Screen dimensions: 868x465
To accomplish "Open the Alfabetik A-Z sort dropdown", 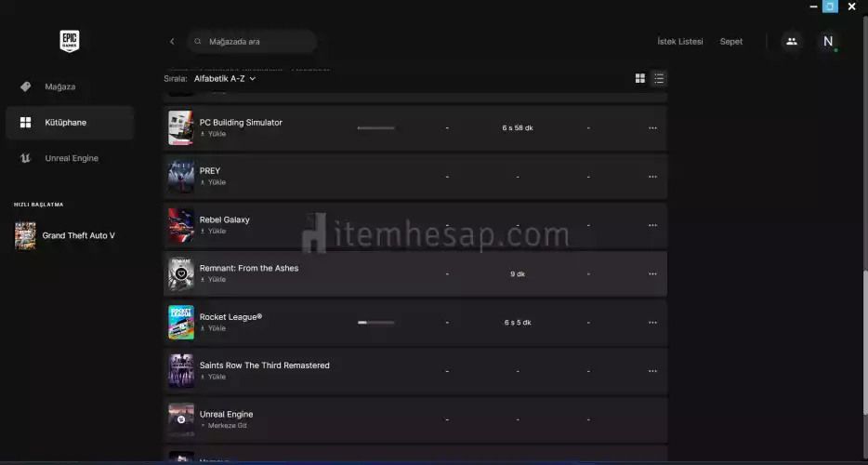I will coord(225,79).
